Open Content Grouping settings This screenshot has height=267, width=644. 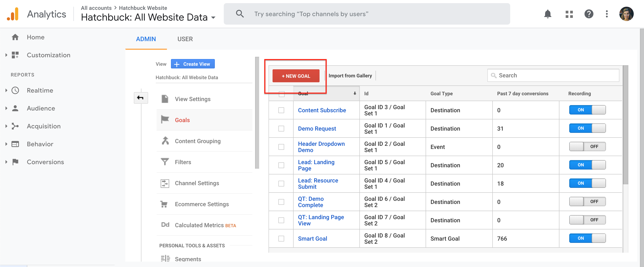205,141
